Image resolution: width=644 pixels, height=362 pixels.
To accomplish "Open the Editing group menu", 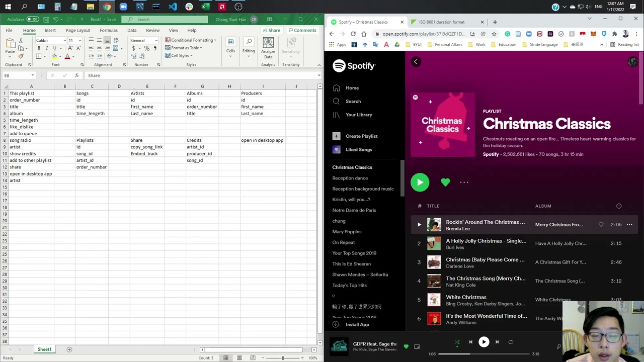I will [x=249, y=48].
